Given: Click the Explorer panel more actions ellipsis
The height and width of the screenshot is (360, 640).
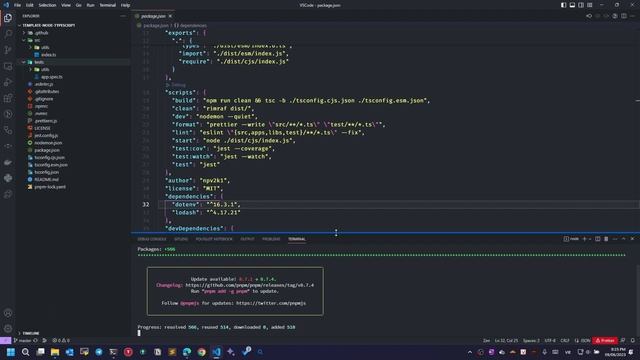Looking at the screenshot, I should (x=123, y=16).
